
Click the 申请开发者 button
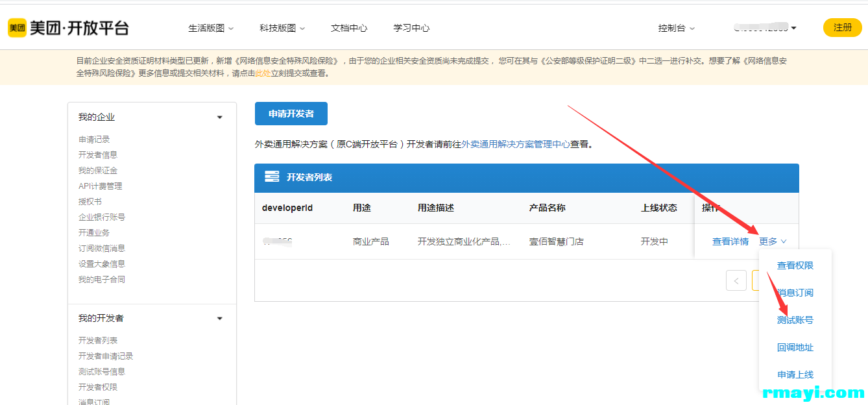coord(291,114)
